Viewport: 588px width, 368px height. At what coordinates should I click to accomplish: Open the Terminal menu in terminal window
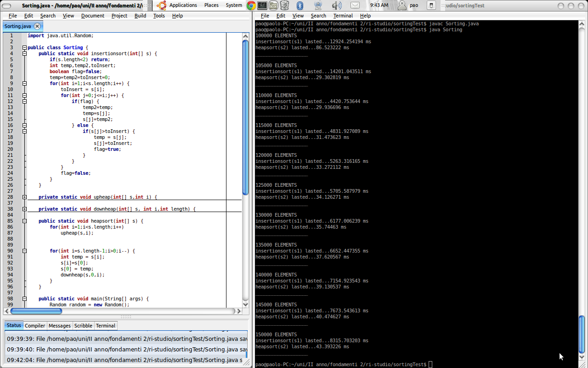point(343,16)
